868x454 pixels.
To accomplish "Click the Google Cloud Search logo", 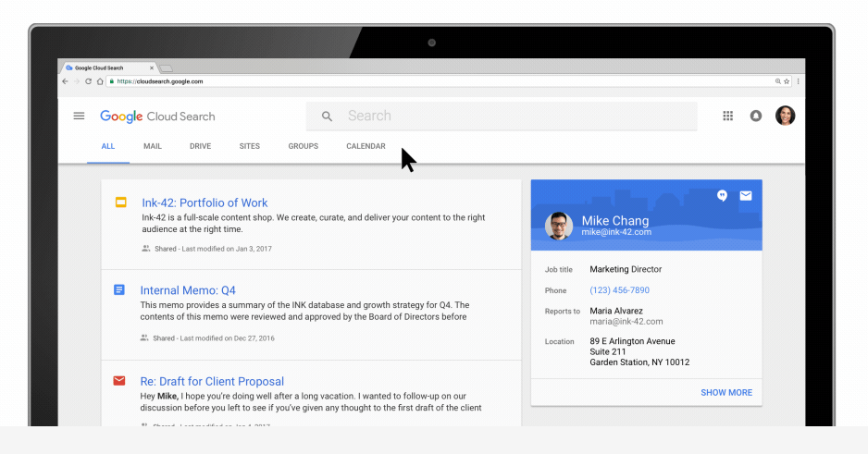I will [157, 117].
